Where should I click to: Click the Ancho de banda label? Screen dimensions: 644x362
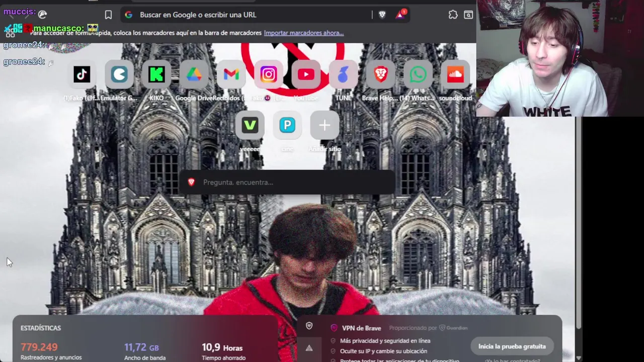pos(145,358)
